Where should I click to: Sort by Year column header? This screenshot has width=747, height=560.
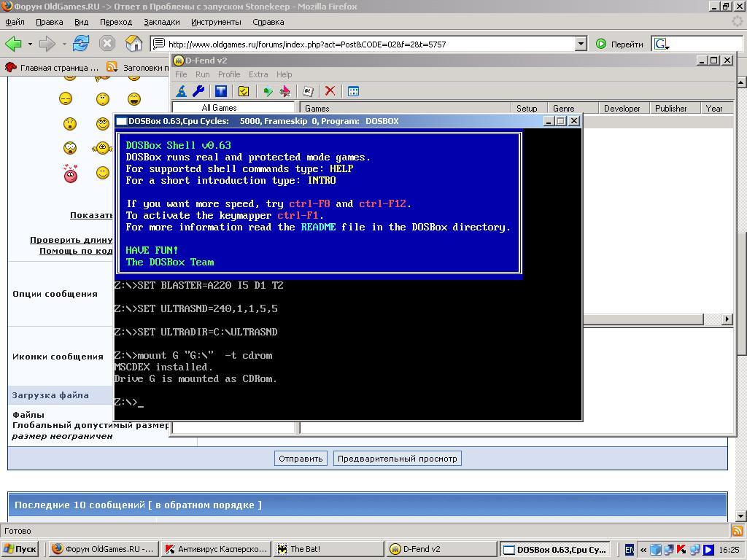click(x=717, y=108)
